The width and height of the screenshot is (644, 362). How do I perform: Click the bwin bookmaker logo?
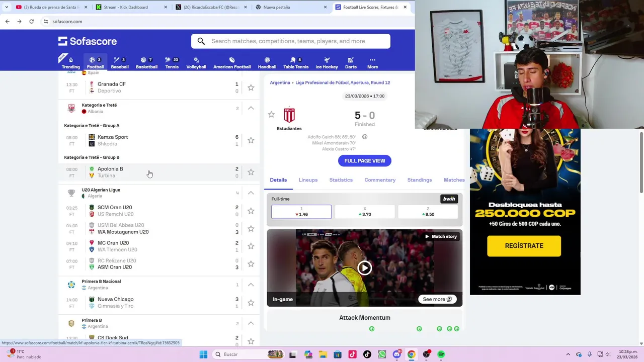pyautogui.click(x=449, y=199)
